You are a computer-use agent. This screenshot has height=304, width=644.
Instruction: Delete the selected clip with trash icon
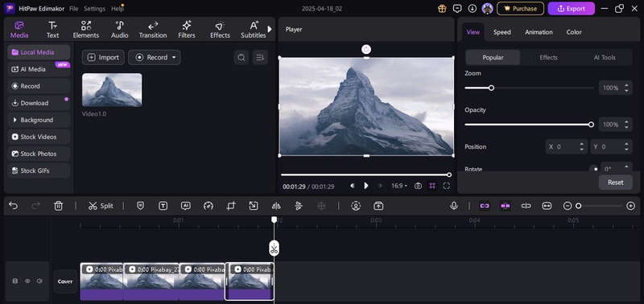[58, 206]
